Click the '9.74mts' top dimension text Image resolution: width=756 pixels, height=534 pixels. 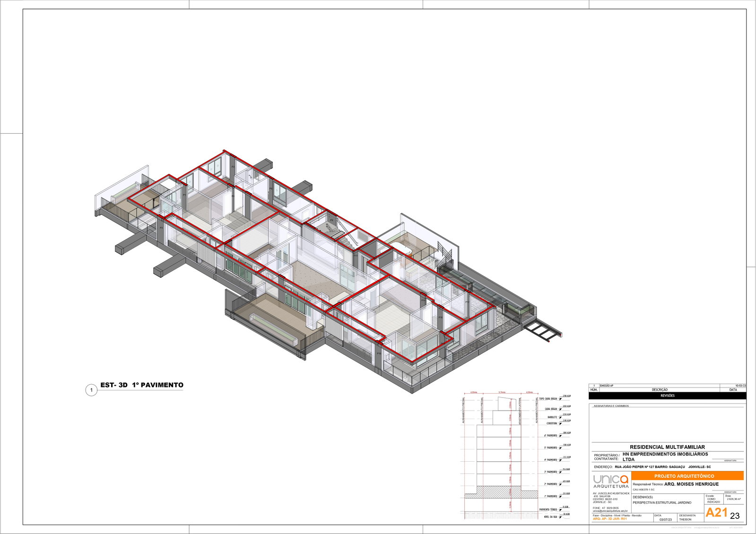point(502,392)
